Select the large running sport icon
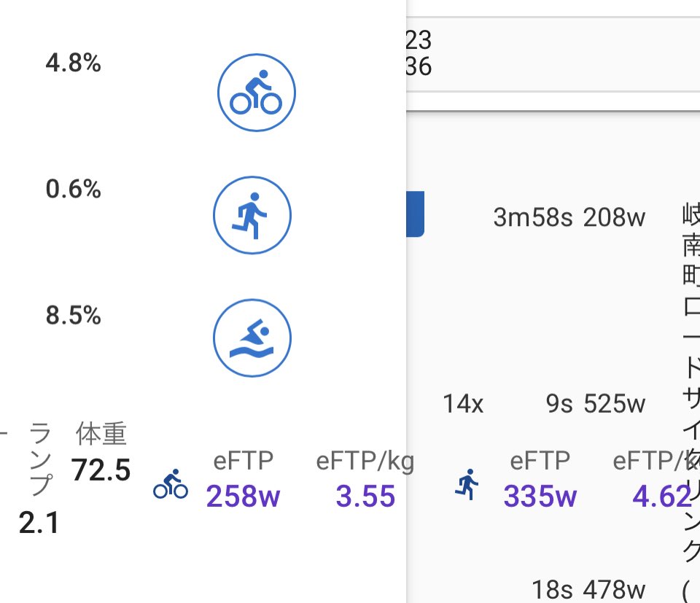This screenshot has height=603, width=700. pyautogui.click(x=252, y=215)
